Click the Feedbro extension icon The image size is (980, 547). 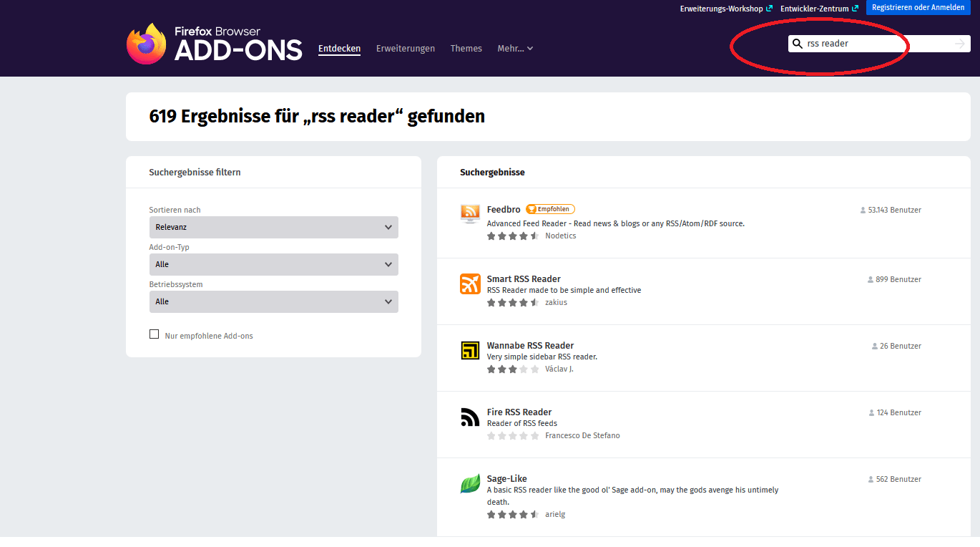click(470, 213)
